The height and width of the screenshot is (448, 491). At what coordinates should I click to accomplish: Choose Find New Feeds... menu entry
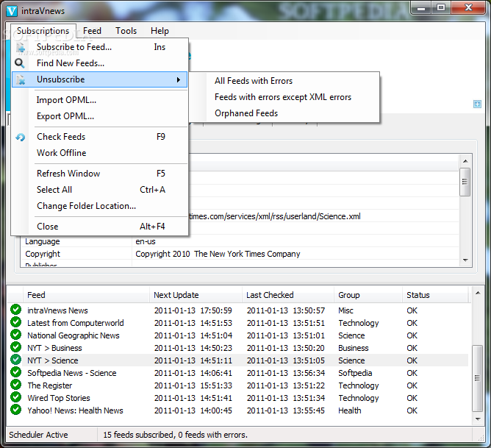(x=99, y=63)
